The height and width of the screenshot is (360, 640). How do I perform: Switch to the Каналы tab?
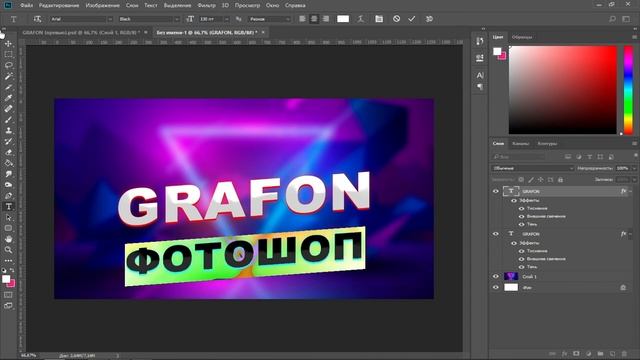(x=520, y=144)
